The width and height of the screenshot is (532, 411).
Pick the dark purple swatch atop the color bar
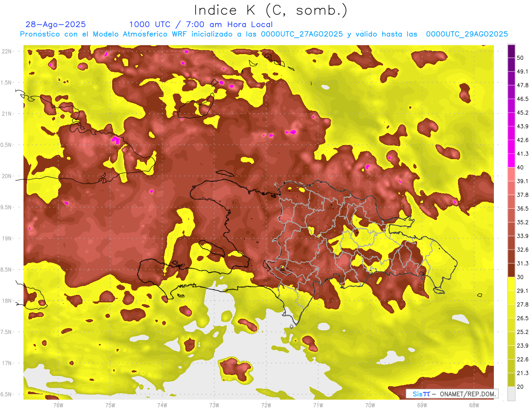click(511, 51)
